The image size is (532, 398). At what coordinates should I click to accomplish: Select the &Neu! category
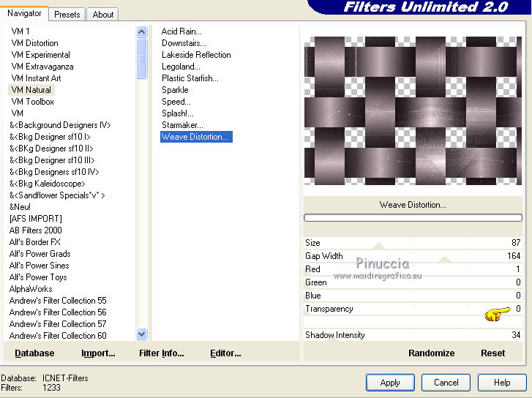20,207
